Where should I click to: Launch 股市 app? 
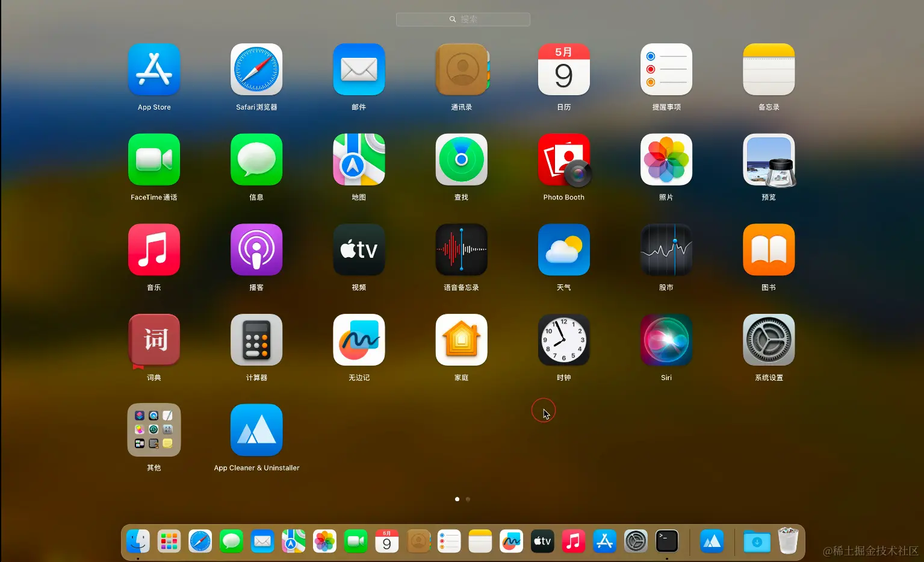pos(666,249)
